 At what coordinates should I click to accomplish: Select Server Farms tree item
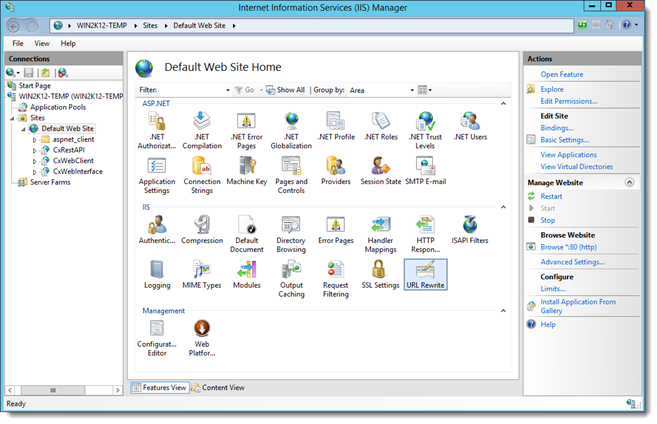tap(50, 182)
